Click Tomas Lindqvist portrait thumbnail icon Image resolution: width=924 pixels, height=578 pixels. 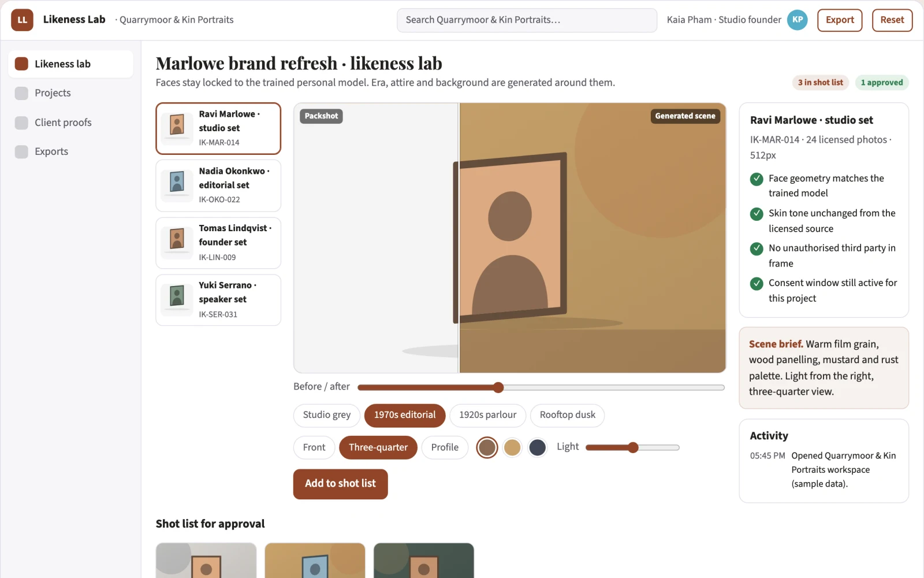[177, 243]
